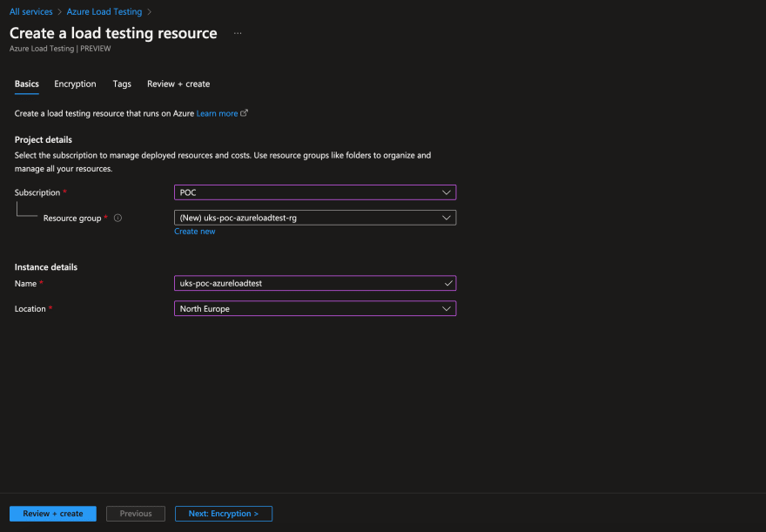Expand the Resource group dropdown
This screenshot has width=766, height=532.
tap(315, 218)
